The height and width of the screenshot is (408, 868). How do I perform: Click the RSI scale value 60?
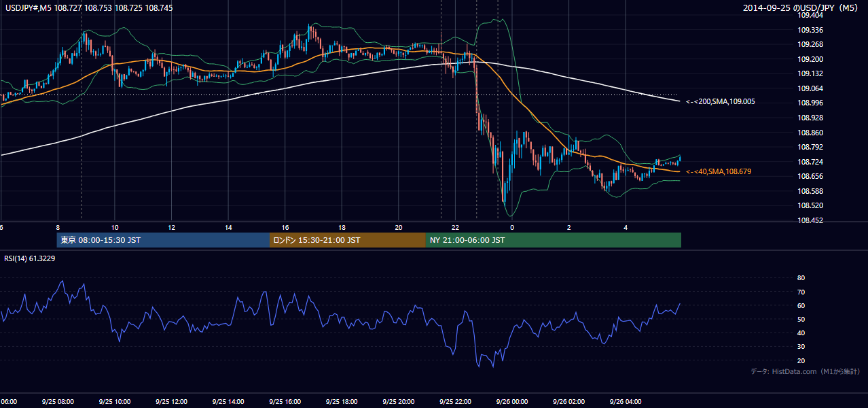(801, 305)
